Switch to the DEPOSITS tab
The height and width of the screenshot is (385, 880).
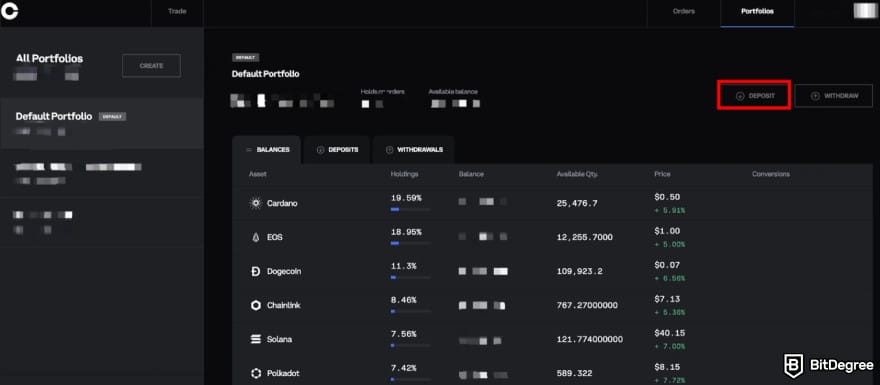coord(337,150)
